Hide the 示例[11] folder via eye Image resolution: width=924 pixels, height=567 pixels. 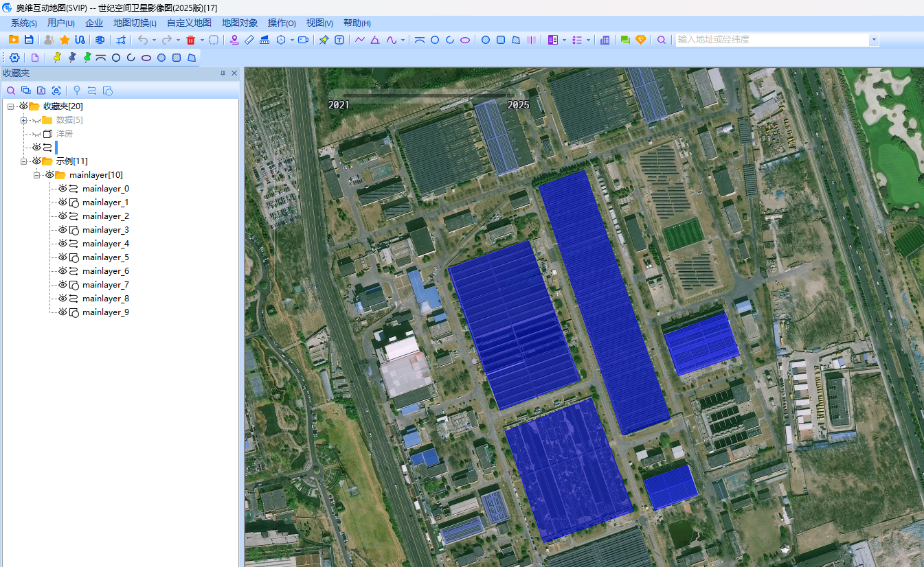click(x=36, y=161)
